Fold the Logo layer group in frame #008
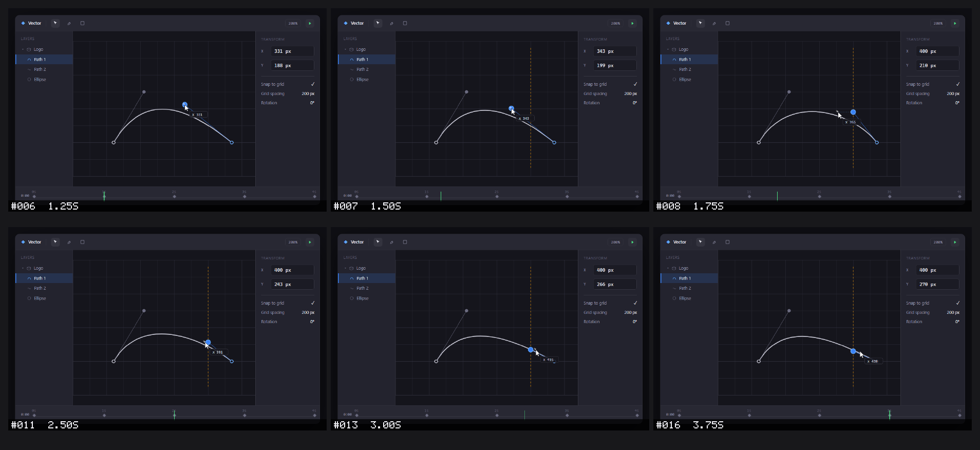Viewport: 980px width, 450px height. coord(668,49)
